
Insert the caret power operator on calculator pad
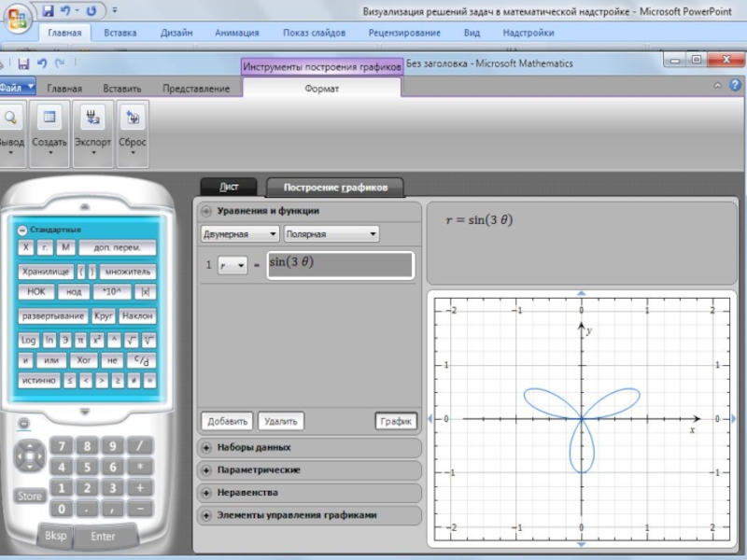[x=114, y=340]
